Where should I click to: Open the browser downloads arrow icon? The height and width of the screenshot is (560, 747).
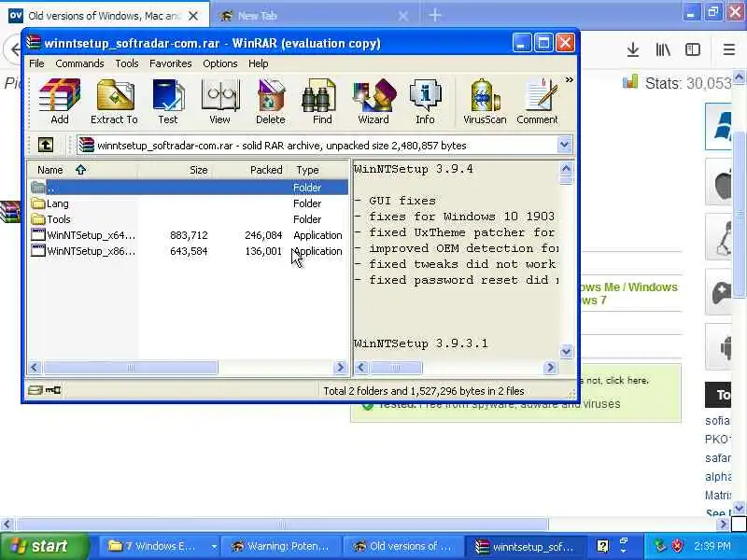point(633,49)
